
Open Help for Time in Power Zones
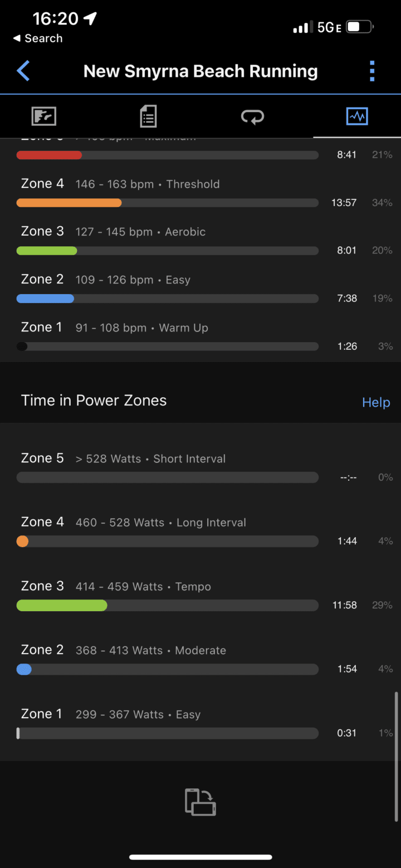376,402
